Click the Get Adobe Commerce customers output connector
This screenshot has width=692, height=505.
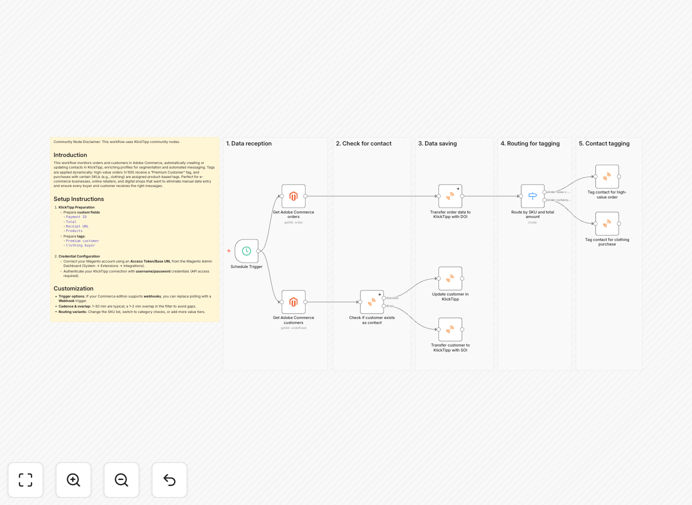click(306, 302)
